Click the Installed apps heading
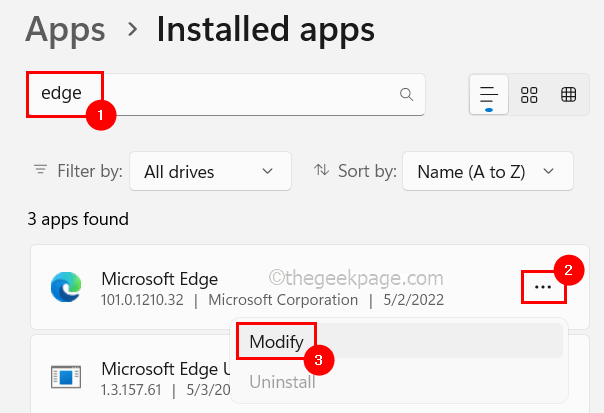Image resolution: width=604 pixels, height=413 pixels. (x=265, y=29)
